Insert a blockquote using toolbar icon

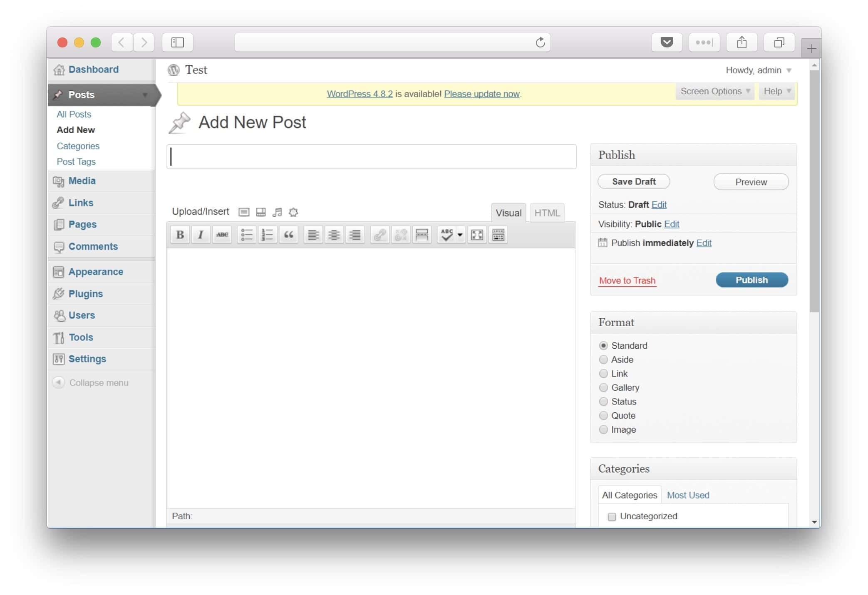288,235
